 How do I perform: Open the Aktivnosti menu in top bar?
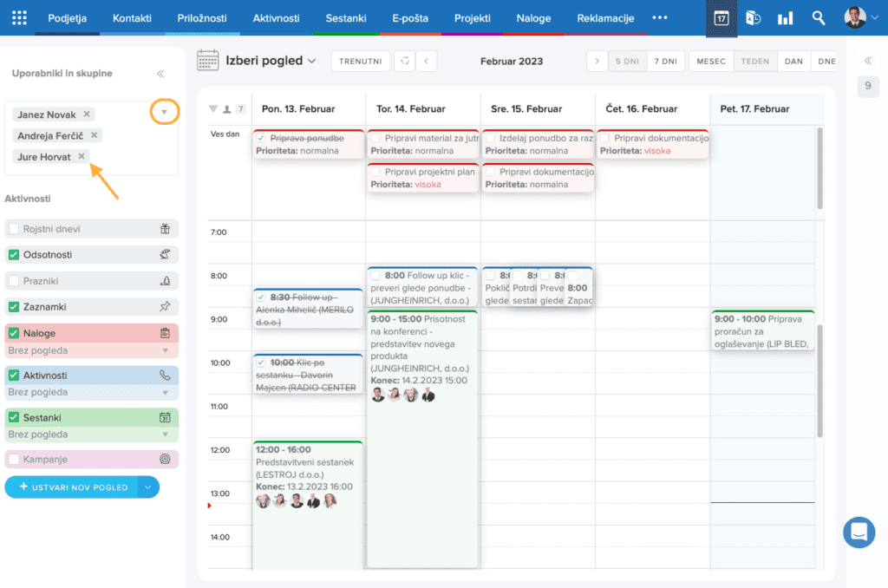pos(276,18)
